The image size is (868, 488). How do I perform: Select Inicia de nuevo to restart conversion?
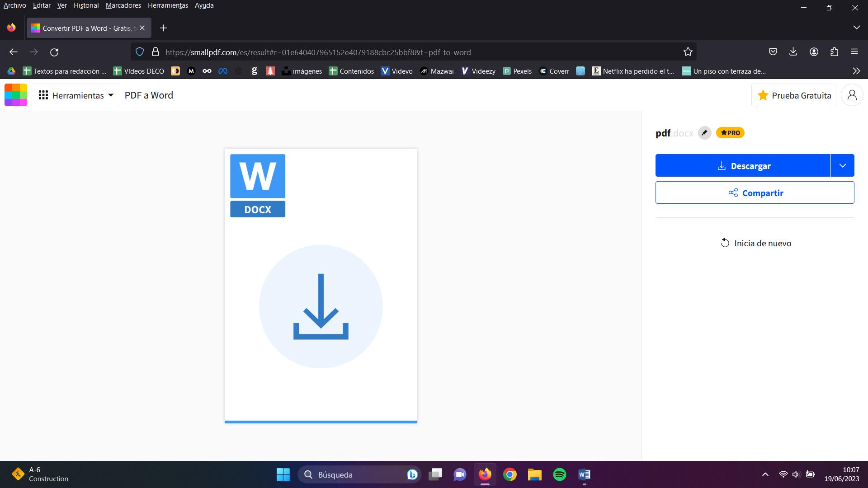(755, 243)
